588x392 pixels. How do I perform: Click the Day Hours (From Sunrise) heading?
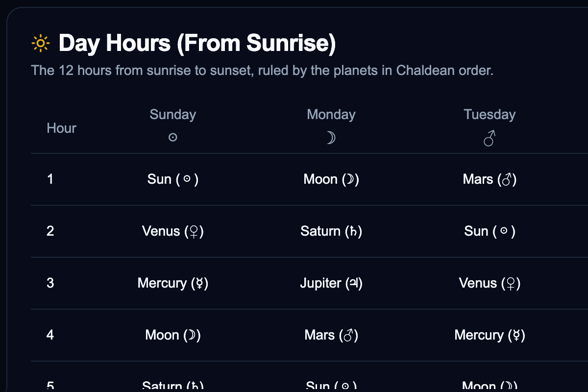(197, 44)
